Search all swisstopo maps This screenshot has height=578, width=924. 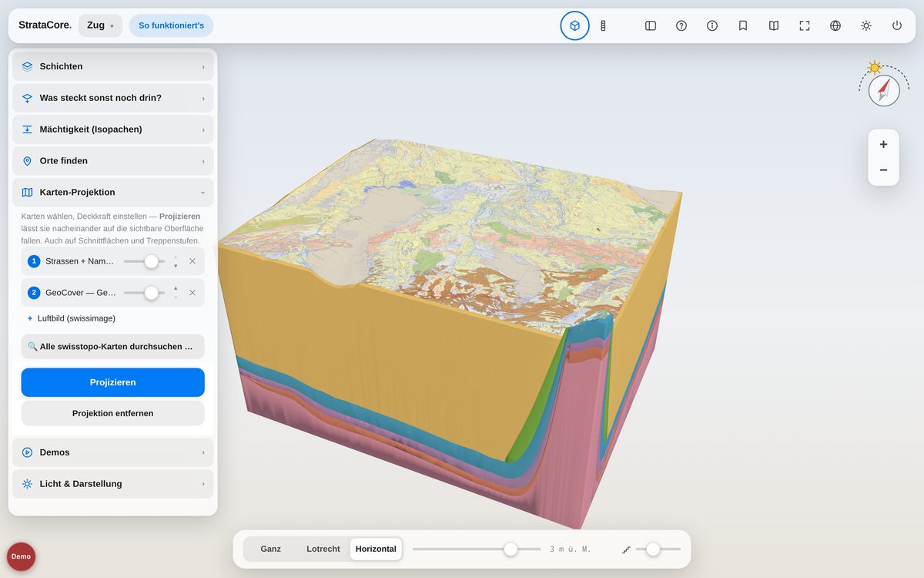tap(113, 347)
